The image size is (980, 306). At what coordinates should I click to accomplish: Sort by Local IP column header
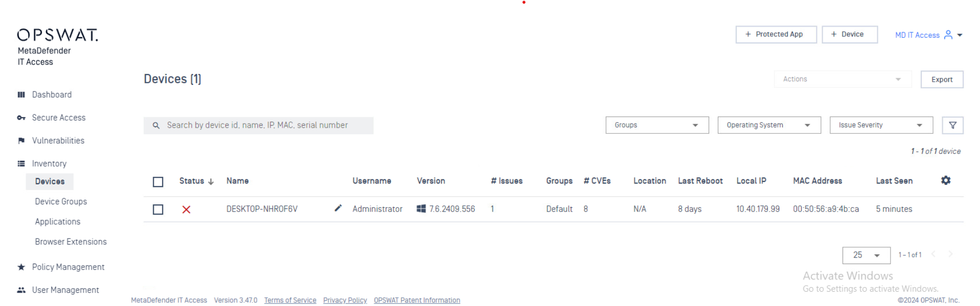(x=751, y=181)
